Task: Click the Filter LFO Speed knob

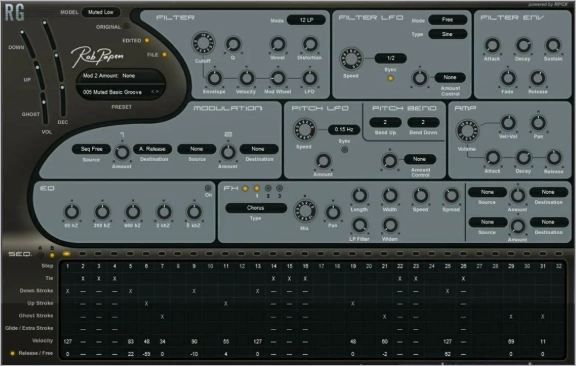Action: pos(352,59)
